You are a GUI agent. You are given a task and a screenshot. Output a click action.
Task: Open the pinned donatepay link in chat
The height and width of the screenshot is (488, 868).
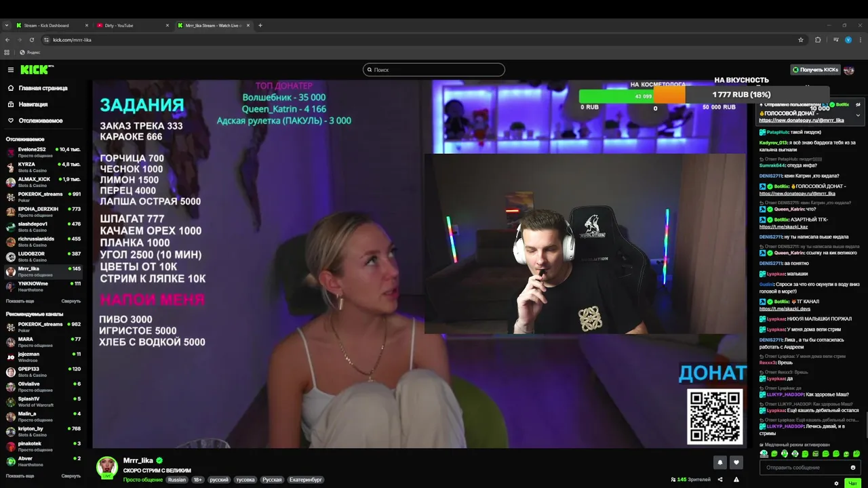[x=802, y=120]
